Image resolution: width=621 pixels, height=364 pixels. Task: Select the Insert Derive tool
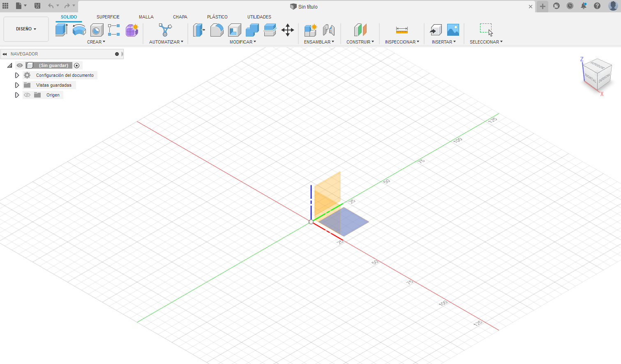(x=436, y=30)
